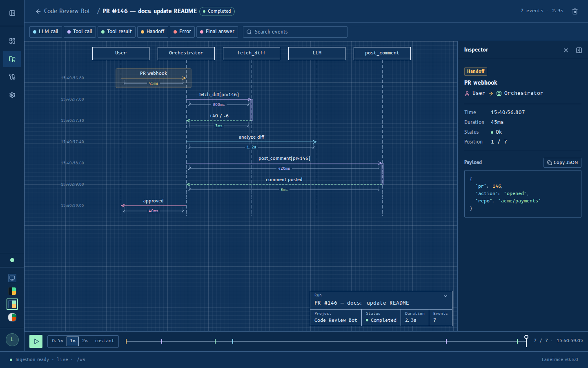Select the black, yellow, and green theme swatch
Image resolution: width=588 pixels, height=368 pixels.
click(12, 291)
